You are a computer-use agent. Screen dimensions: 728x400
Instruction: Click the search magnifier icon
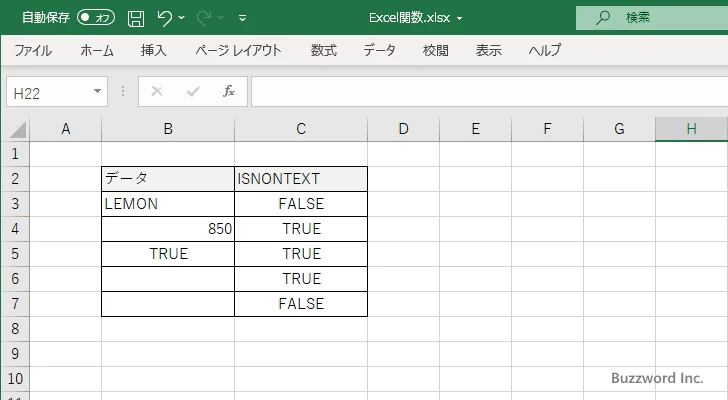tap(603, 18)
